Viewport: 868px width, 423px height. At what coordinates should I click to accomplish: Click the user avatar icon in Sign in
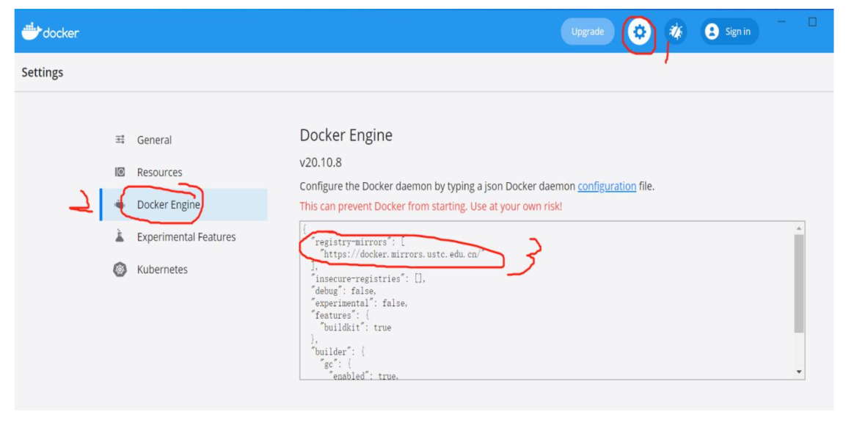click(711, 32)
